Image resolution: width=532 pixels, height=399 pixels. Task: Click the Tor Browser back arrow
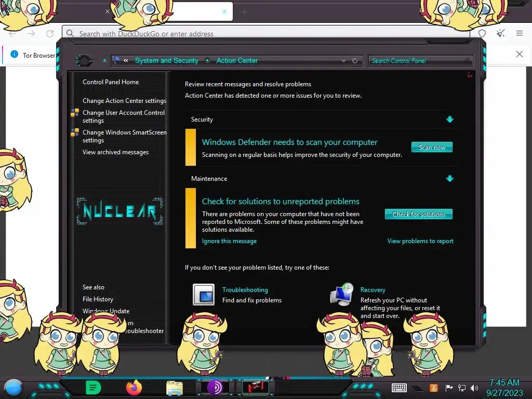tap(12, 34)
